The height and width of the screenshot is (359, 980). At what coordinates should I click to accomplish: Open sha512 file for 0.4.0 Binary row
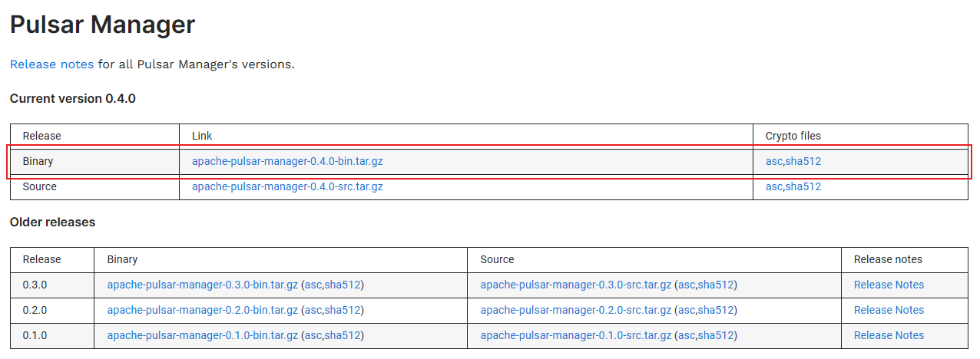803,161
